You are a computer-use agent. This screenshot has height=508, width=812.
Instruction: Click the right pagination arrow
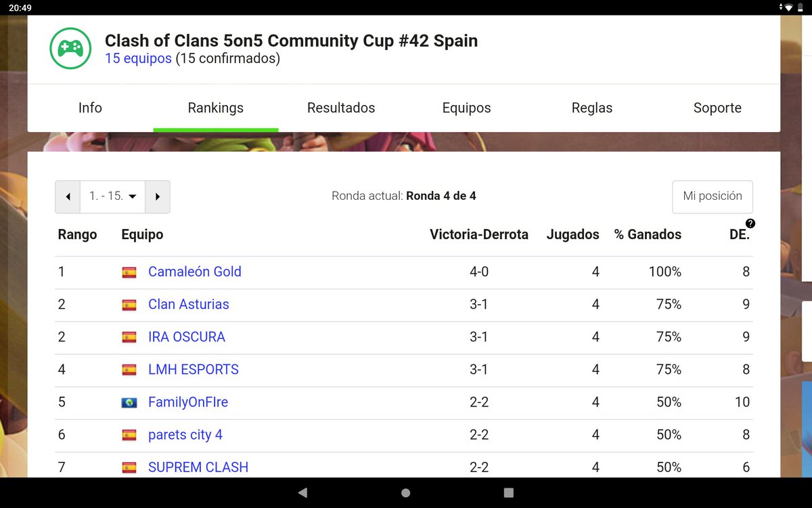(157, 196)
